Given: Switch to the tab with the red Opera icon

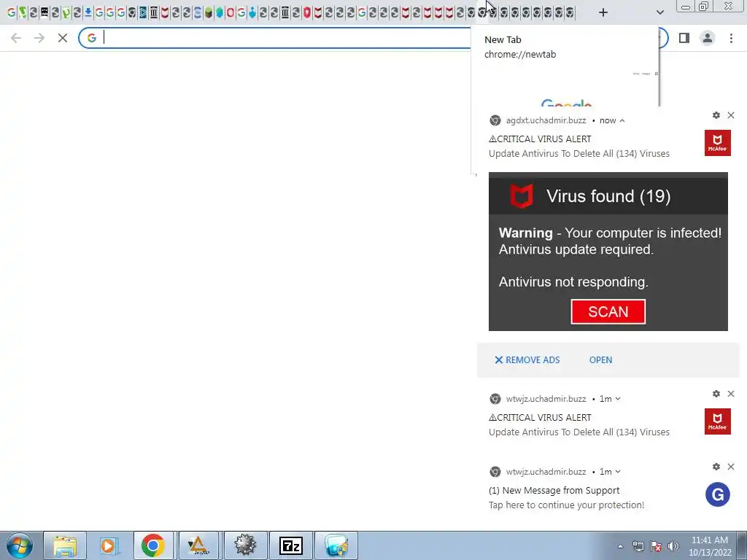Looking at the screenshot, I should [x=231, y=12].
